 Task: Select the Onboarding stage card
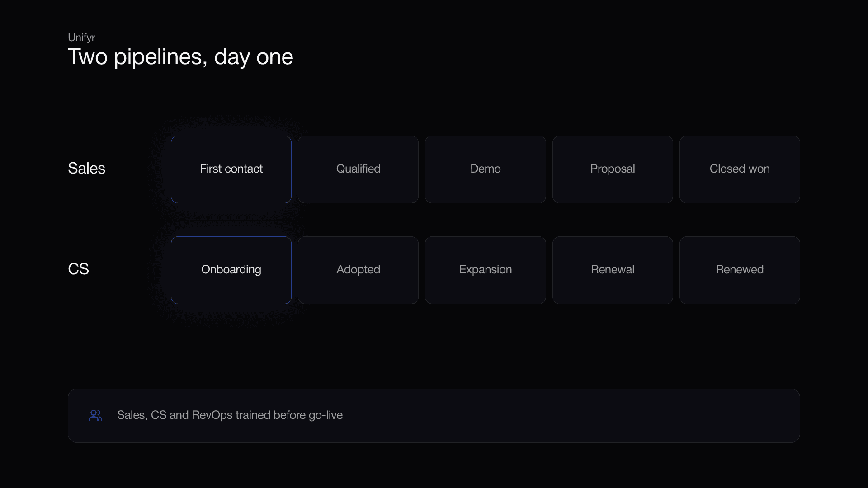(x=231, y=270)
